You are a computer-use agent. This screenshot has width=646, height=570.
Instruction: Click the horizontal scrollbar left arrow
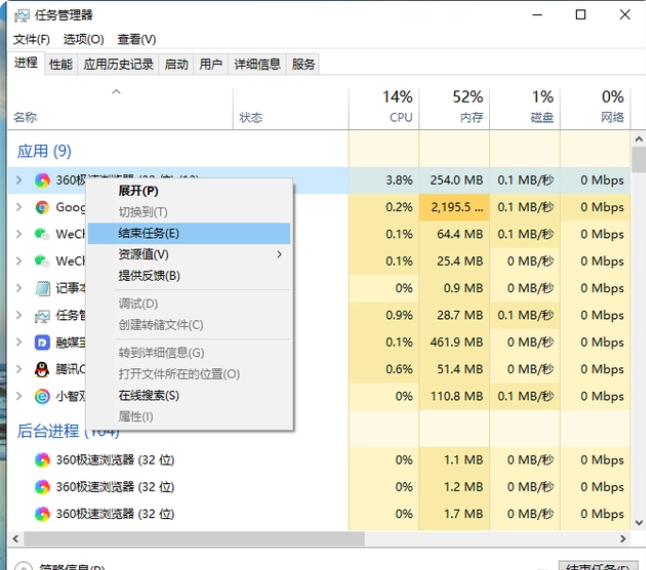pyautogui.click(x=16, y=539)
